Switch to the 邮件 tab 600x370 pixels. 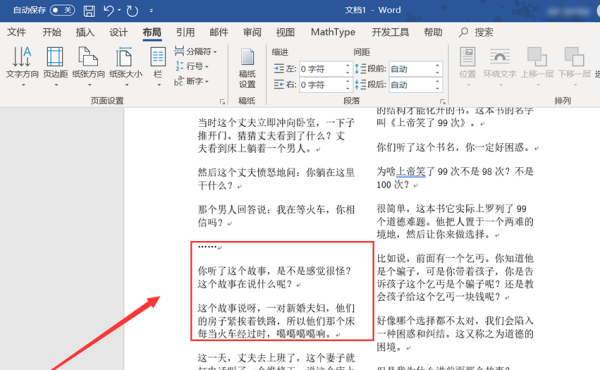pos(218,32)
